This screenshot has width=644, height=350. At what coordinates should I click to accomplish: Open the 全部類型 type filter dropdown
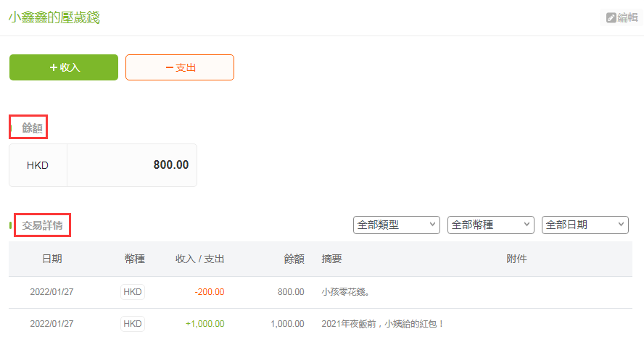click(397, 225)
